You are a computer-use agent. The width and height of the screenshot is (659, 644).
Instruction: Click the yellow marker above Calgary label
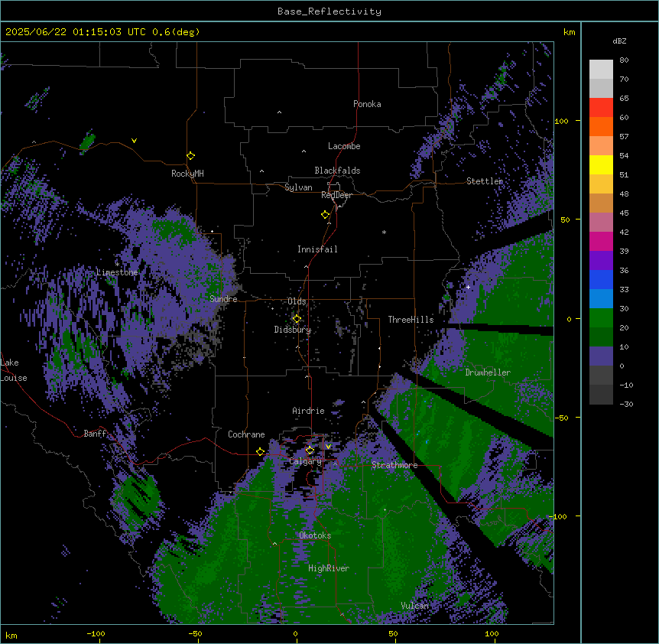310,450
